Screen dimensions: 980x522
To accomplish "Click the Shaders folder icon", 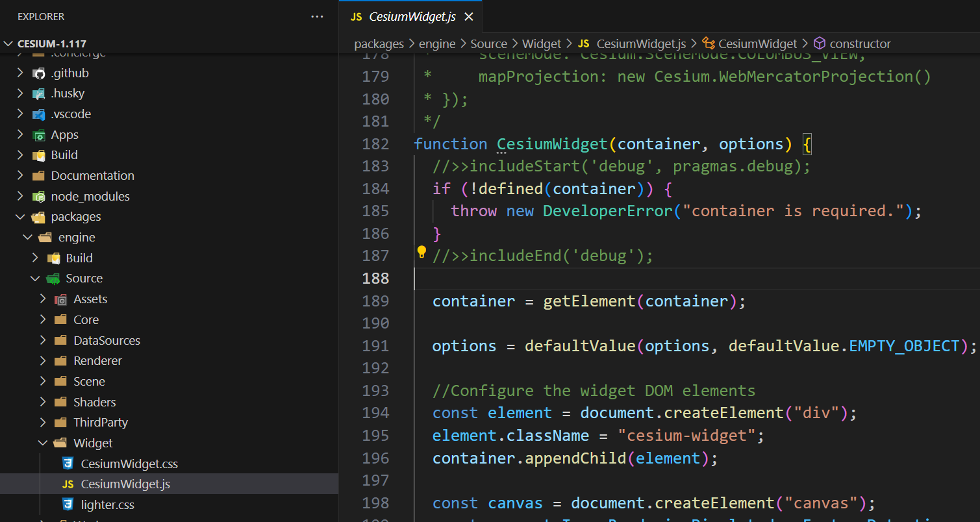I will (61, 403).
